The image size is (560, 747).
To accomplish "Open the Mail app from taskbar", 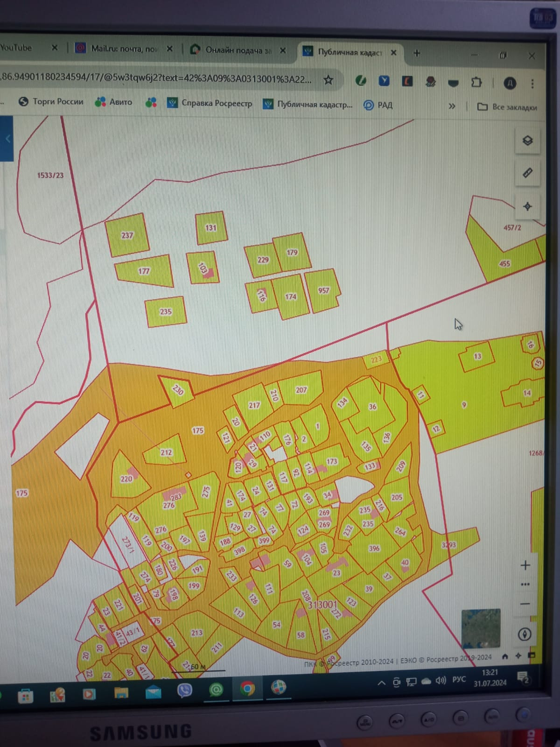I will (153, 692).
